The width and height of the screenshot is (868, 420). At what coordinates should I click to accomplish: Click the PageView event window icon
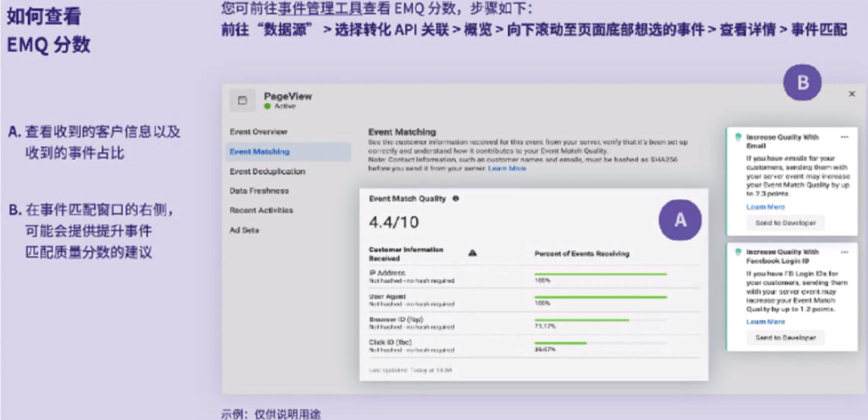242,101
